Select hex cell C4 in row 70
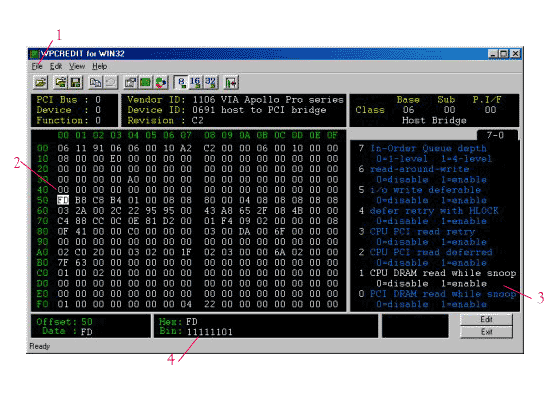Screen dimensions: 550x400 [63, 221]
